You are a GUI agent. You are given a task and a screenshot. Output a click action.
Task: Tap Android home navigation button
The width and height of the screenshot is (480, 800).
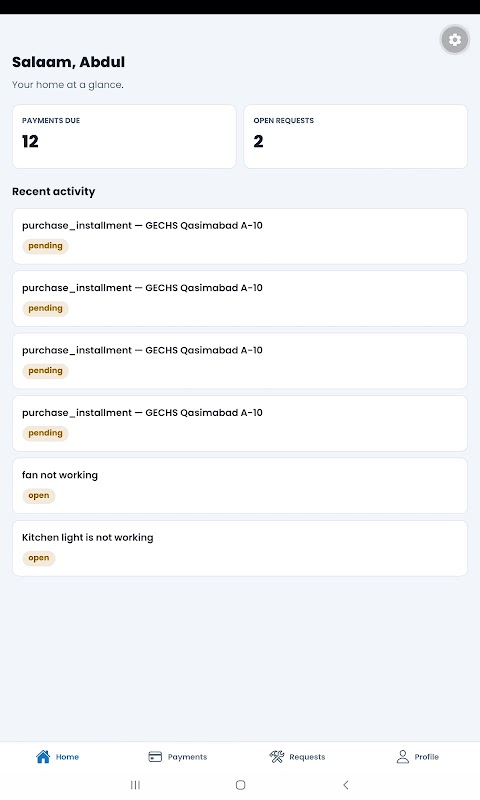(240, 785)
